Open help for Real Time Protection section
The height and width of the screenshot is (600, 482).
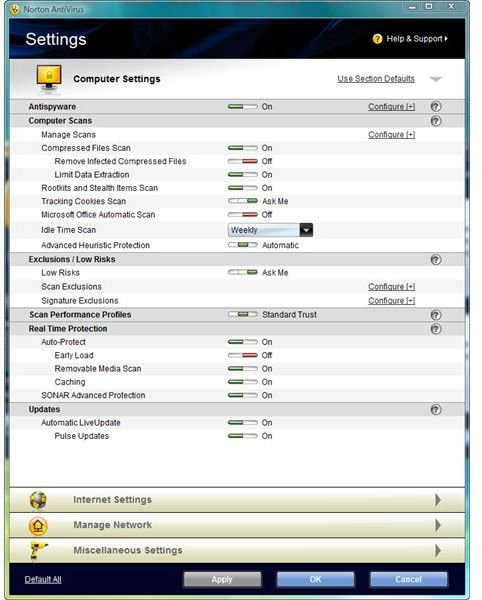pyautogui.click(x=436, y=329)
